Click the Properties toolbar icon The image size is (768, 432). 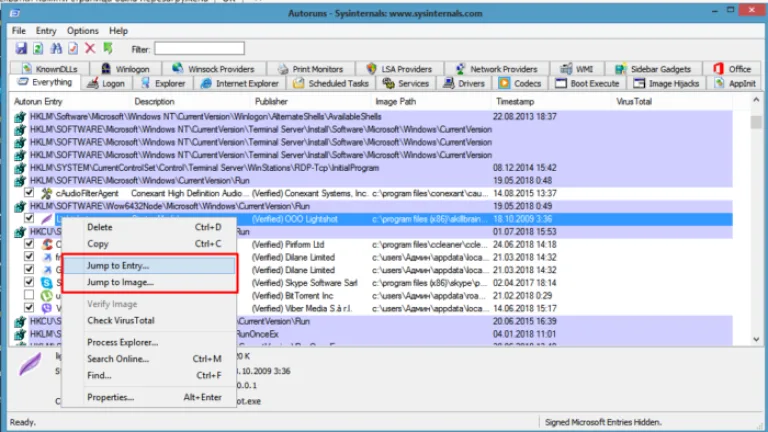(73, 48)
